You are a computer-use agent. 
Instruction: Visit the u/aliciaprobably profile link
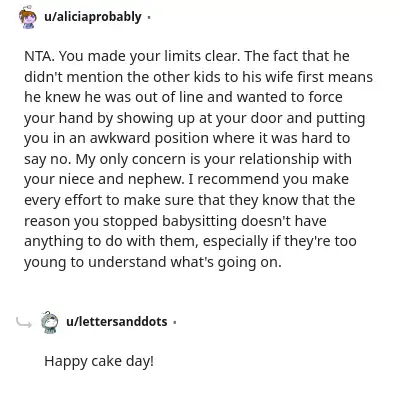pos(93,17)
